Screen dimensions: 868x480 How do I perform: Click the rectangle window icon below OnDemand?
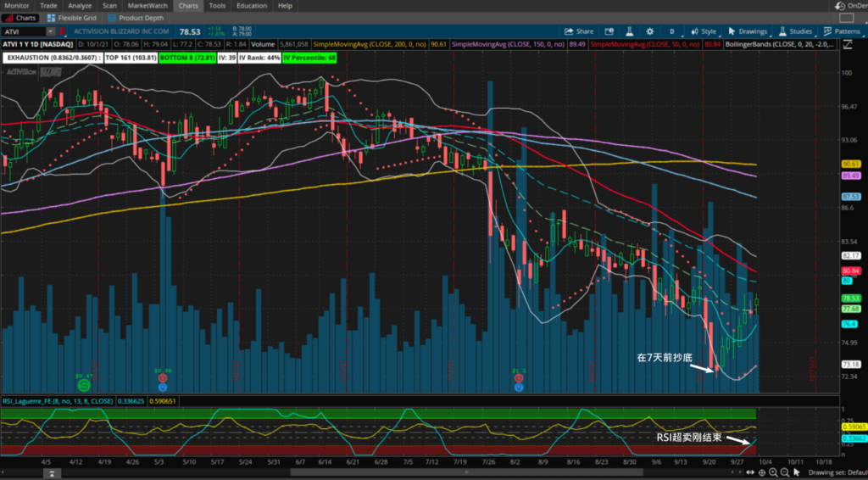[847, 19]
